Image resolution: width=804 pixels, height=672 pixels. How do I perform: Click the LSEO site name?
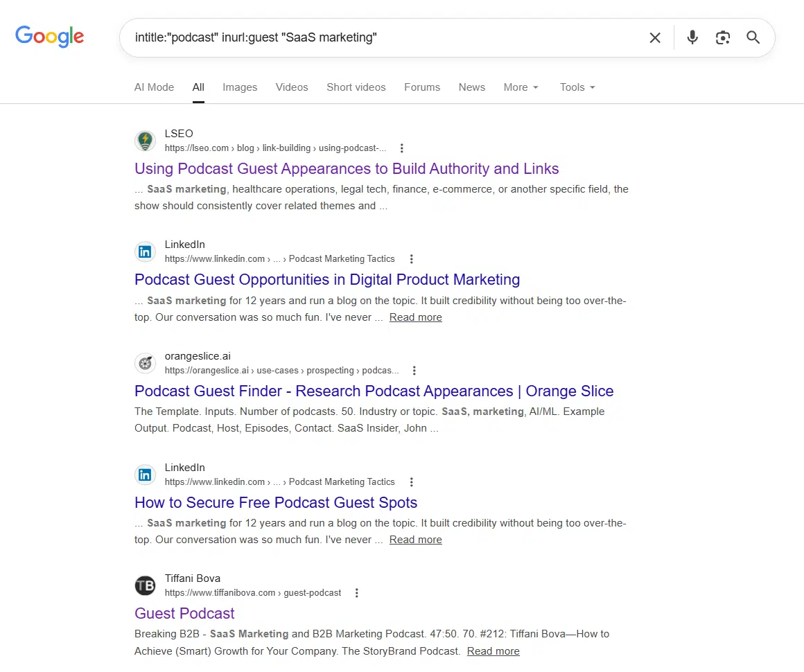(179, 133)
